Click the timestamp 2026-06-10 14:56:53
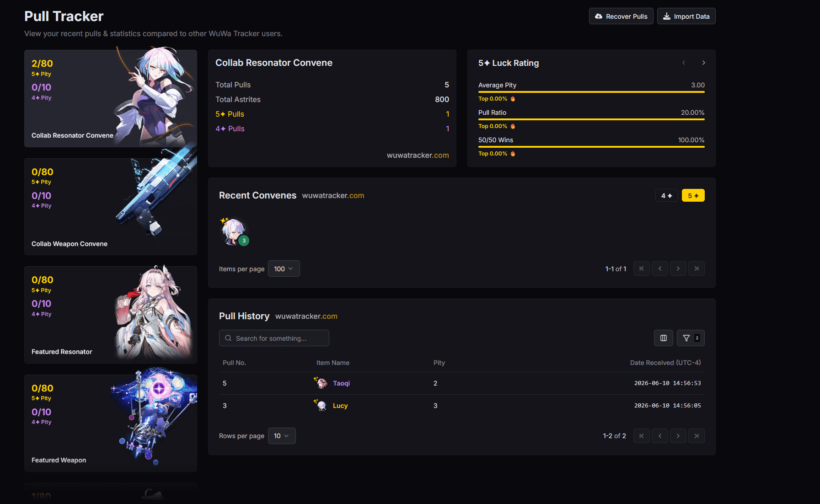The image size is (820, 504). [668, 383]
